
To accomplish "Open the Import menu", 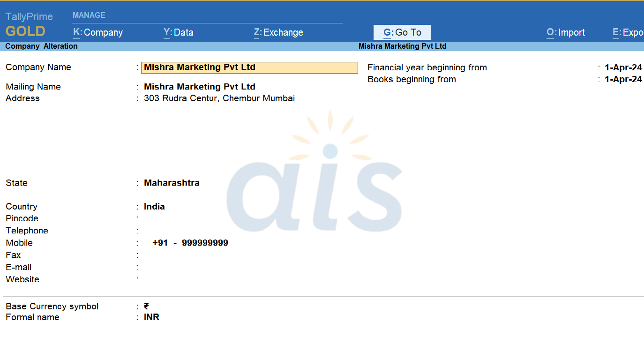I will [x=566, y=32].
